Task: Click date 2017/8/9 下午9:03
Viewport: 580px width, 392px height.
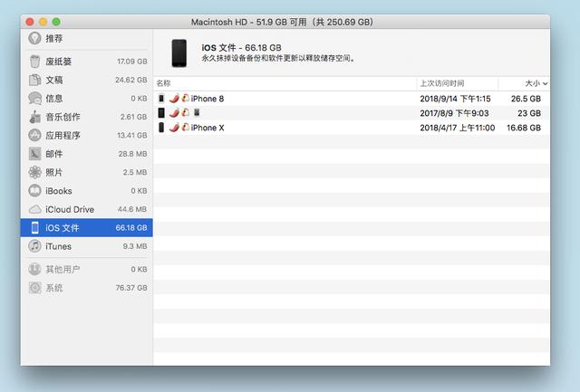Action: click(x=454, y=113)
